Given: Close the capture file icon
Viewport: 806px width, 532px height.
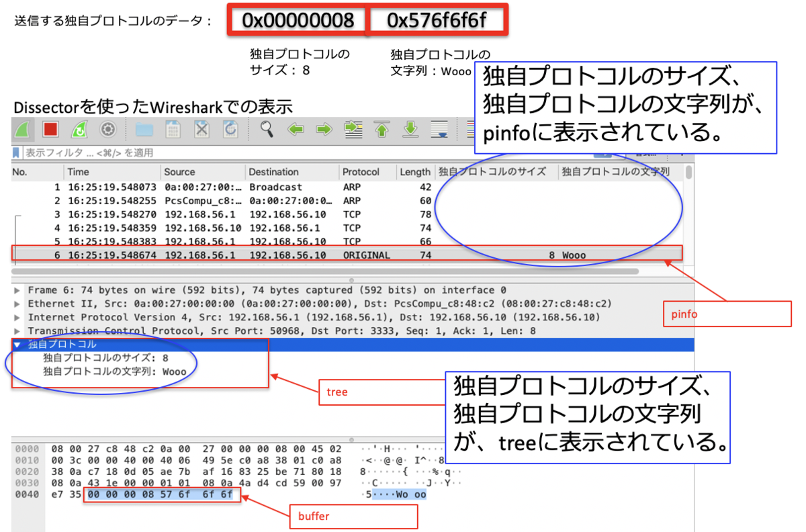Looking at the screenshot, I should pyautogui.click(x=201, y=129).
